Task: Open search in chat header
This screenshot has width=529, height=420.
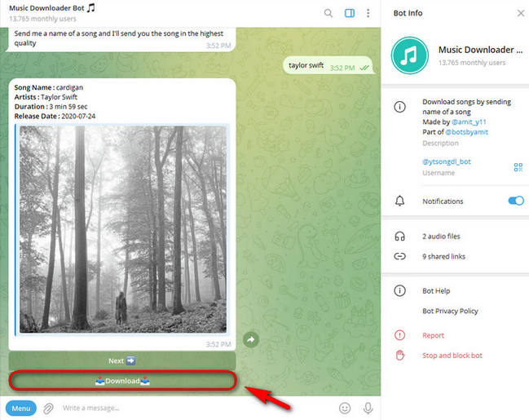Action: [x=328, y=13]
